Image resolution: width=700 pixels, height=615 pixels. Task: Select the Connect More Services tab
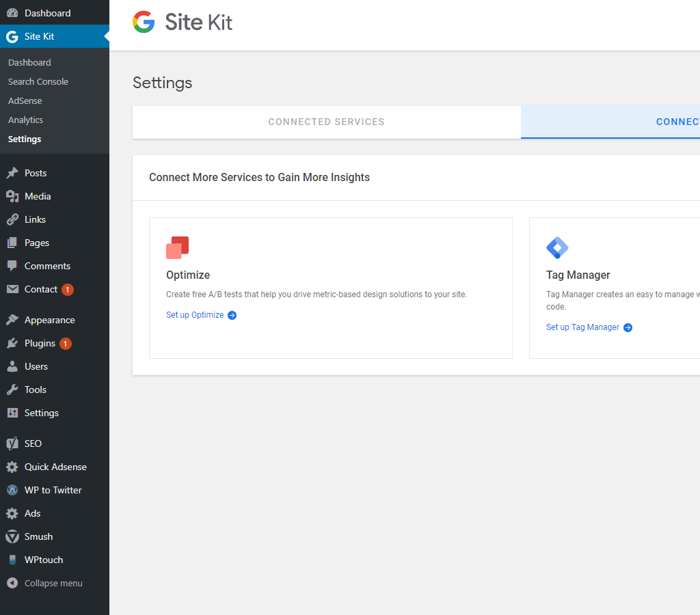(610, 122)
